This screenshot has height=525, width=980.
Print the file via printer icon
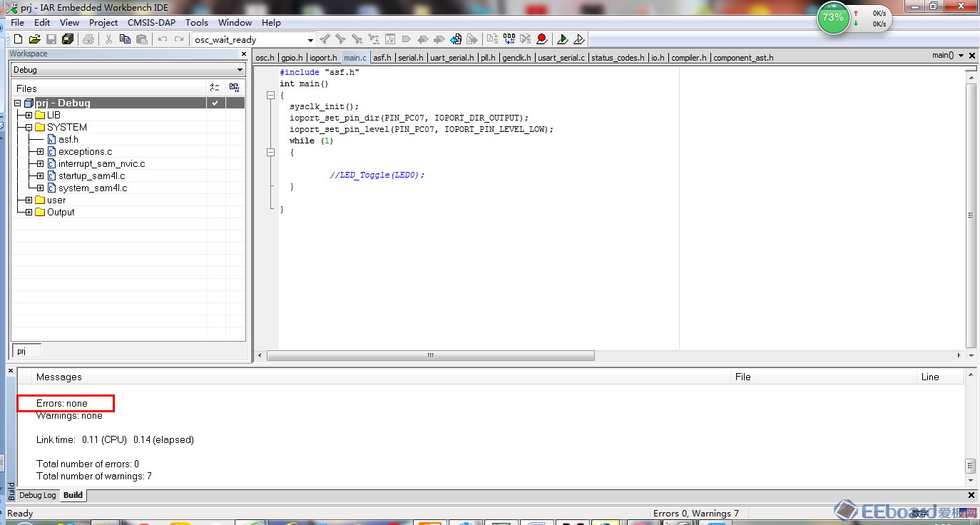88,39
